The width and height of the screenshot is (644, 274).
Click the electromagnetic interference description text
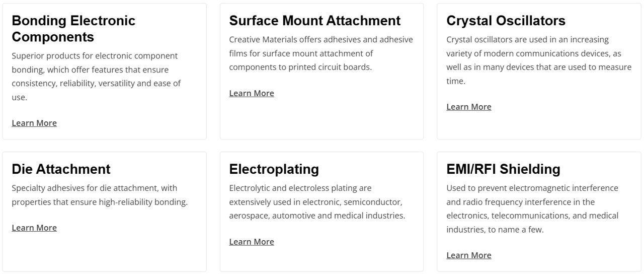pyautogui.click(x=532, y=209)
